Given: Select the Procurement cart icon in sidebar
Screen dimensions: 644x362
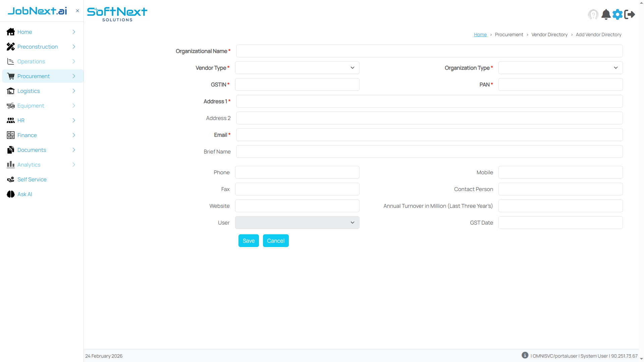Looking at the screenshot, I should point(10,76).
